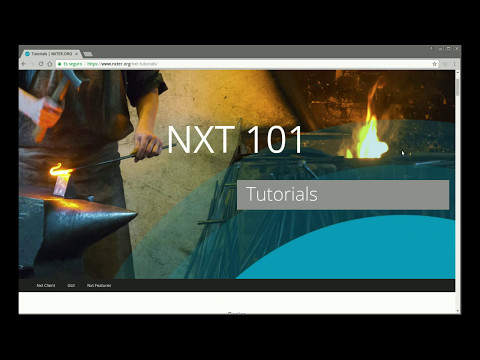The width and height of the screenshot is (480, 360).
Task: Click the nxter.org URL address bar
Action: click(x=246, y=64)
